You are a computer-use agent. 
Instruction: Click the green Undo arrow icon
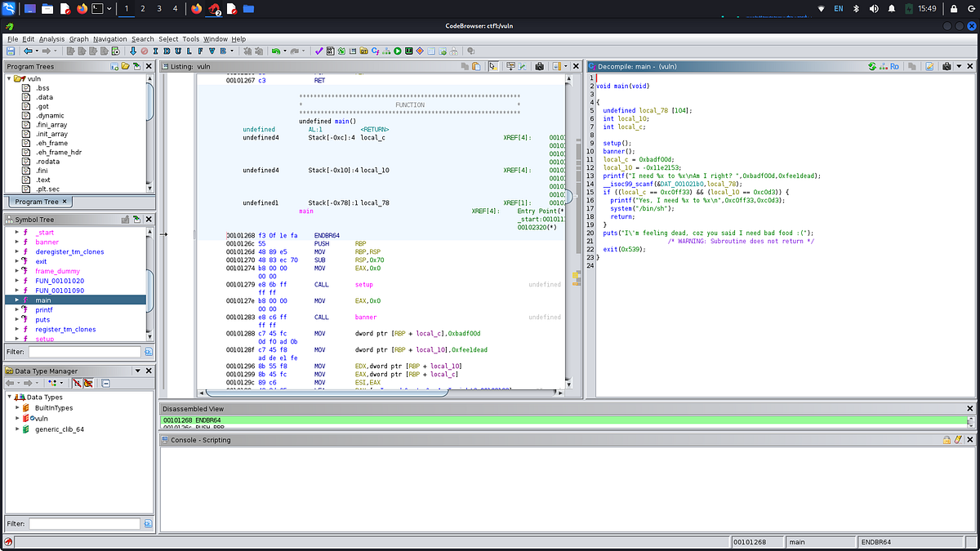tap(277, 51)
